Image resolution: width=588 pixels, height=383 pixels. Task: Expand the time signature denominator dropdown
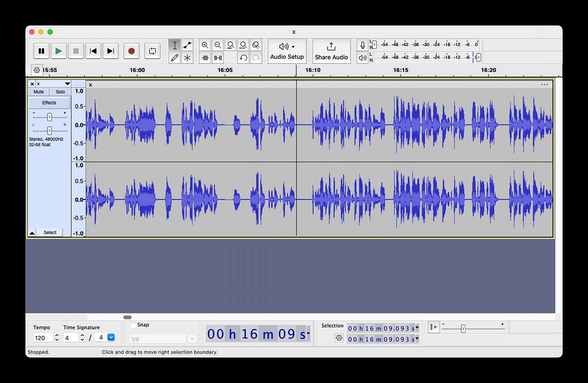[x=111, y=338]
